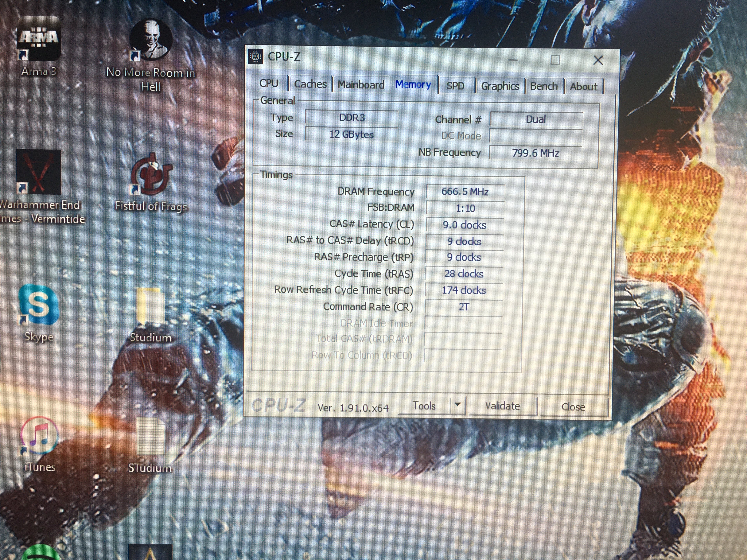Click the DRAM Frequency value field
Viewport: 747px width, 560px height.
pos(465,192)
